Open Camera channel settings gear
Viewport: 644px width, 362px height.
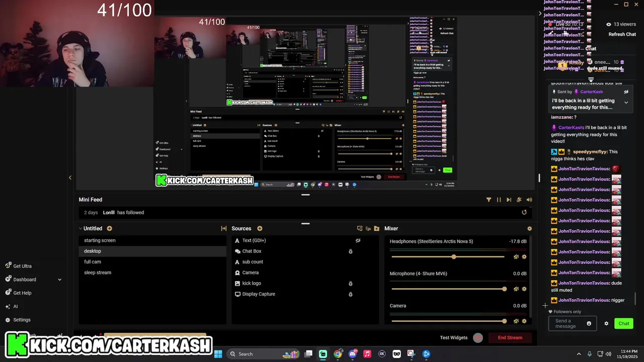[x=524, y=321]
